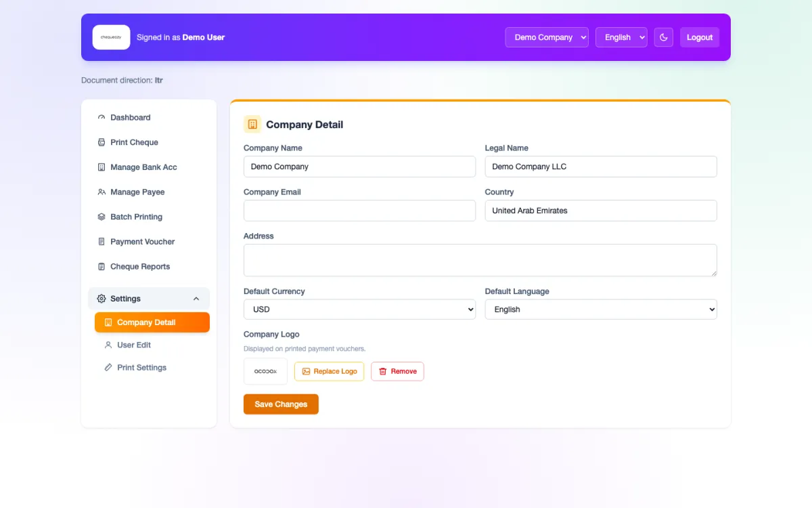Collapse the Settings section chevron
The height and width of the screenshot is (508, 812).
[196, 299]
